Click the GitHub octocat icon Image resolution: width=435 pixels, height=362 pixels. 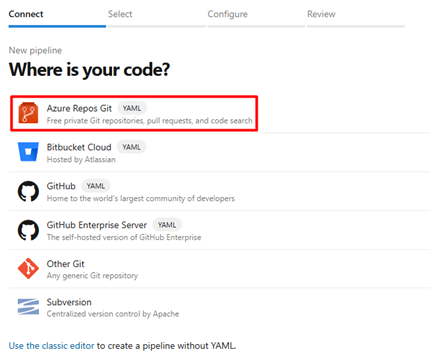click(28, 191)
